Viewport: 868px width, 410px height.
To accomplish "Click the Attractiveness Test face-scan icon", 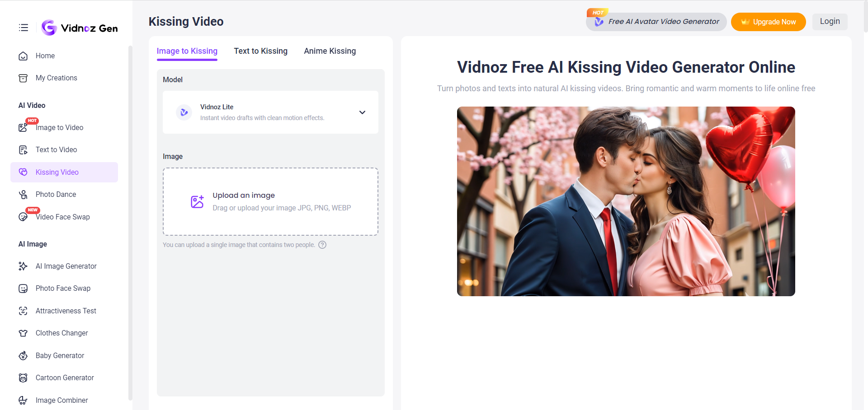I will 23,311.
